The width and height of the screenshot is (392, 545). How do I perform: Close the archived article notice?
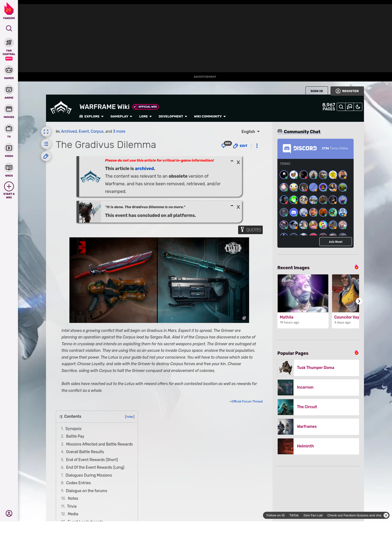[238, 162]
